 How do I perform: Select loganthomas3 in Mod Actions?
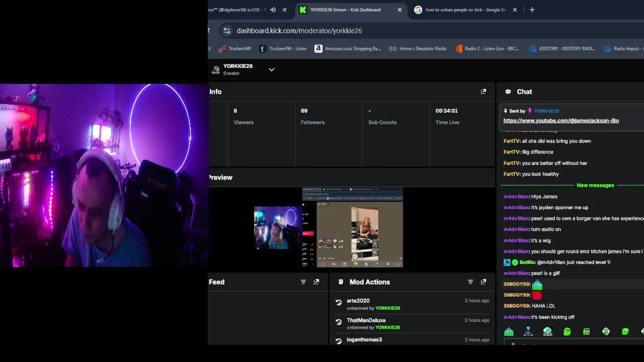click(x=364, y=340)
